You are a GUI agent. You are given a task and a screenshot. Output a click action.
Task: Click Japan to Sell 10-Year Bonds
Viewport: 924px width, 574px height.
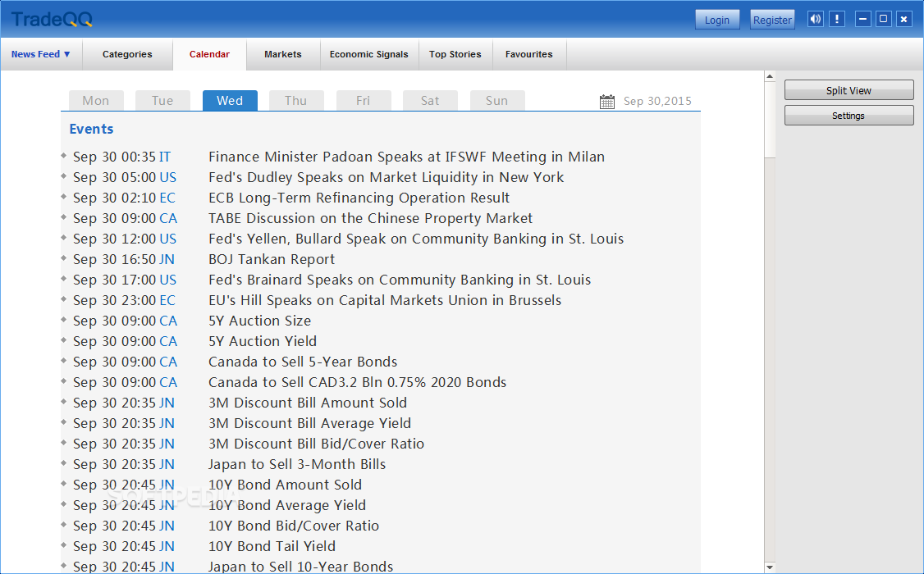[x=300, y=567]
